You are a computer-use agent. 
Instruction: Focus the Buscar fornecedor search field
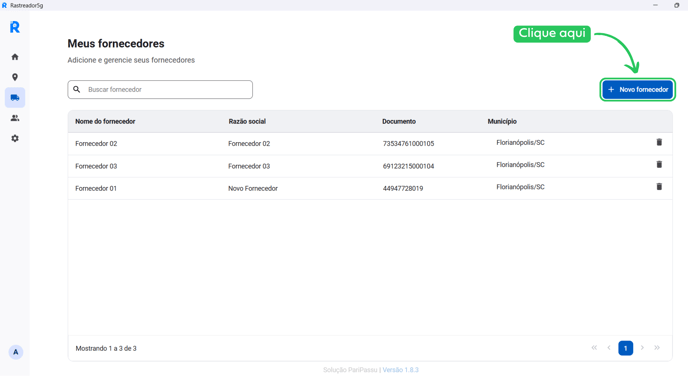(160, 90)
